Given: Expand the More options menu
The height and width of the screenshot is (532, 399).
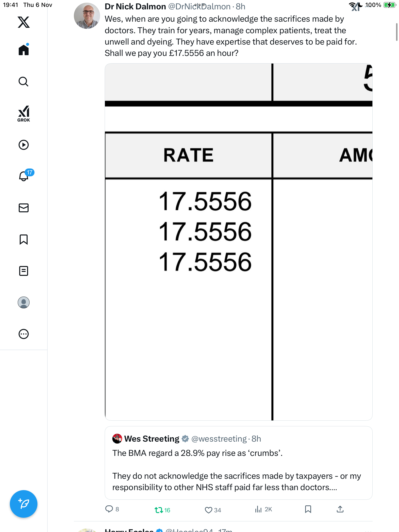Looking at the screenshot, I should coord(24,334).
